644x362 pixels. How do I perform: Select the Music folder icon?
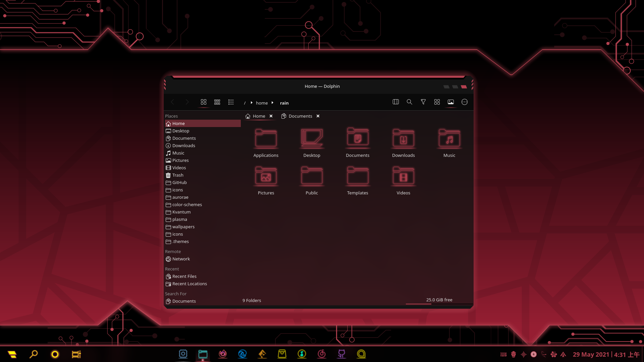point(449,139)
